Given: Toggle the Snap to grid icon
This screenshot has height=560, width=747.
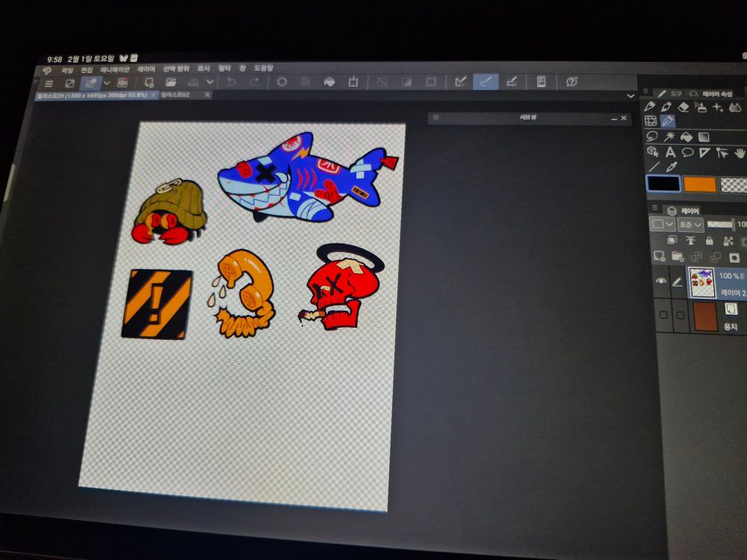Looking at the screenshot, I should pyautogui.click(x=512, y=81).
